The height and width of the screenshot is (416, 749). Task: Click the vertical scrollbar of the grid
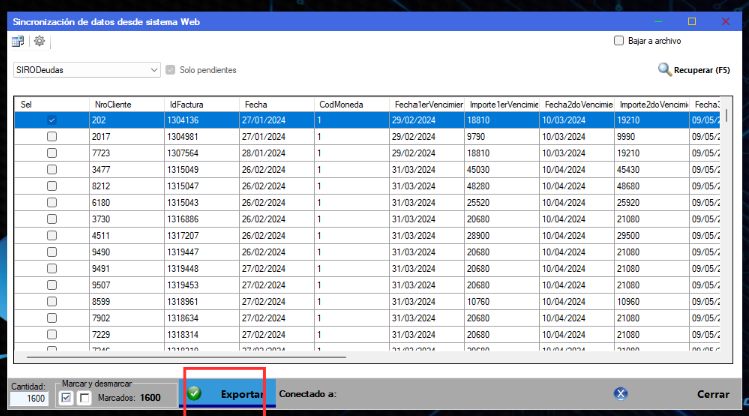pos(727,115)
